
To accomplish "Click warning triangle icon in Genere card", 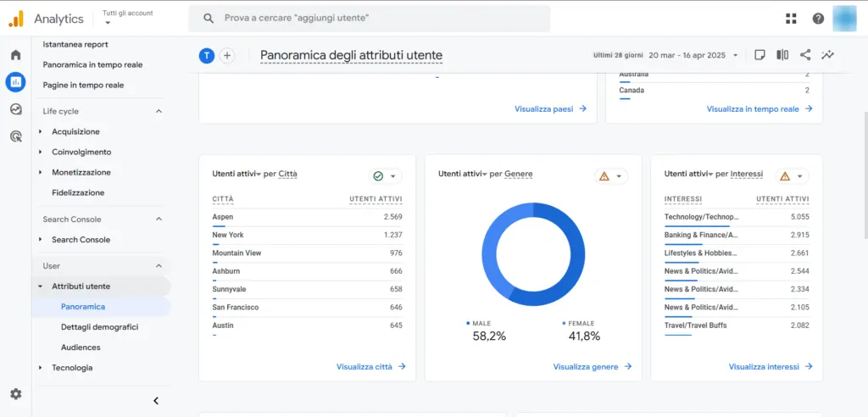I will pyautogui.click(x=604, y=176).
